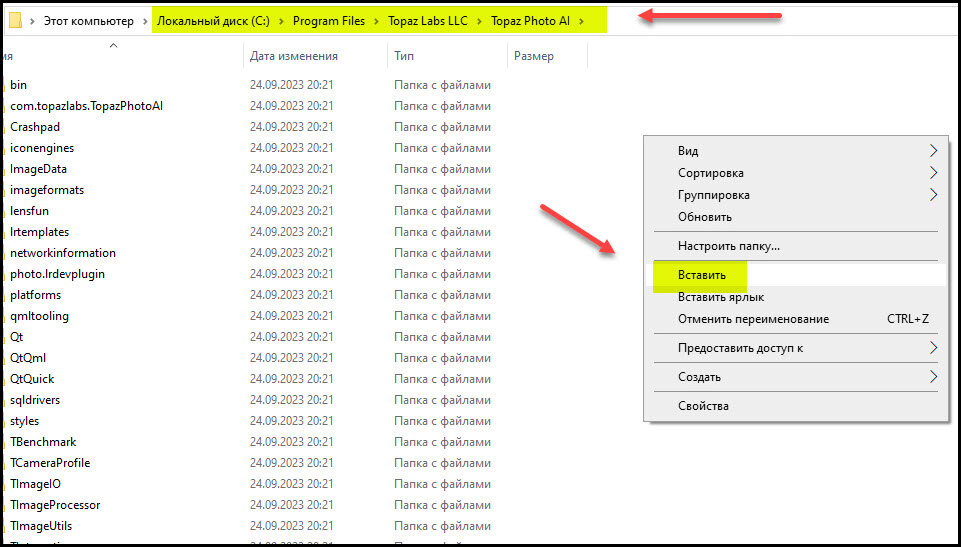This screenshot has width=961, height=547.
Task: Expand chevron after Program Files
Action: tap(377, 21)
